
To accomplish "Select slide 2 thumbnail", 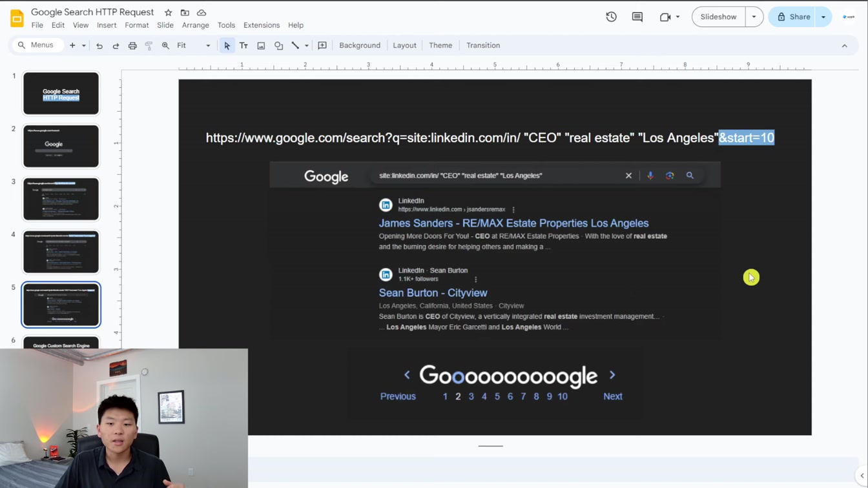I will (x=61, y=147).
